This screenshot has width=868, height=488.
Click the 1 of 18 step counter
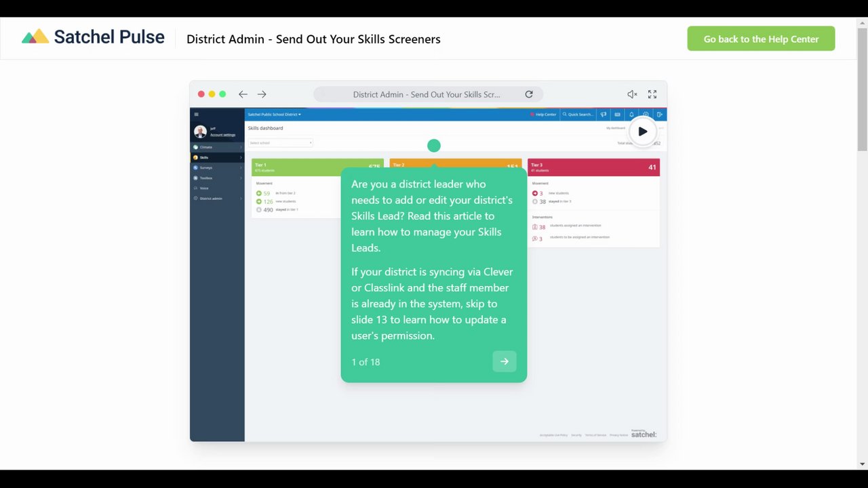(366, 362)
